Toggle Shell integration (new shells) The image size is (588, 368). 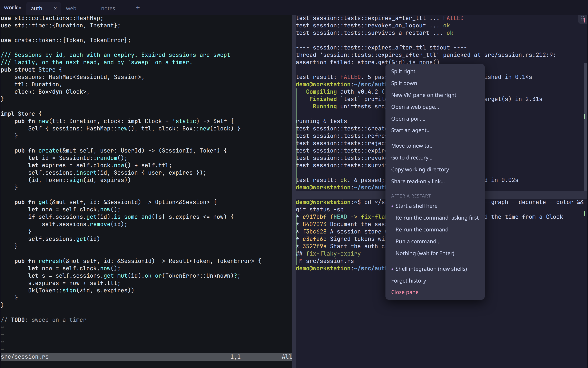pyautogui.click(x=435, y=269)
